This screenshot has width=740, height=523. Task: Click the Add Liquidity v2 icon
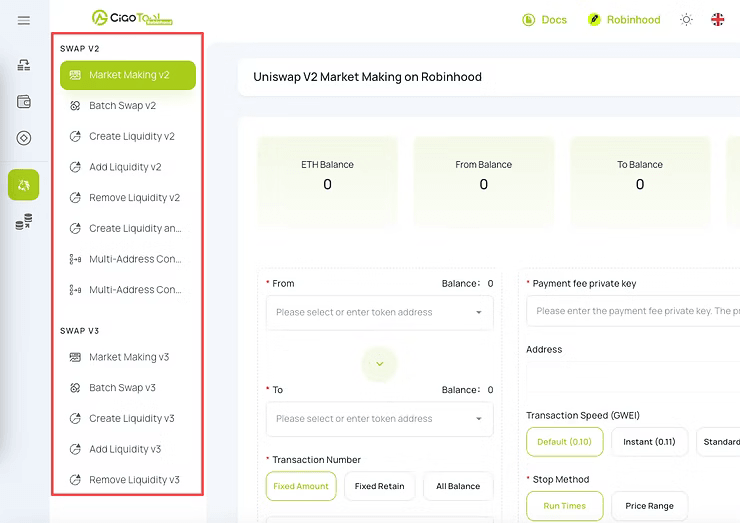point(75,167)
